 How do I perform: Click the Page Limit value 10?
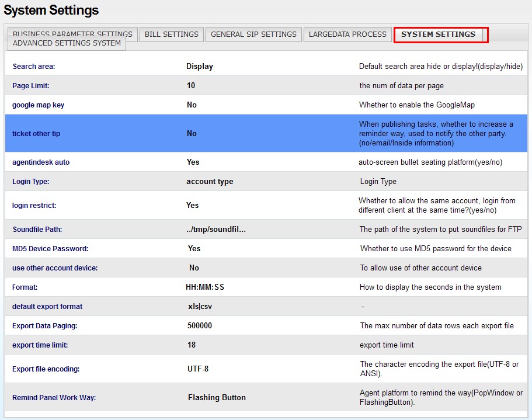(191, 86)
